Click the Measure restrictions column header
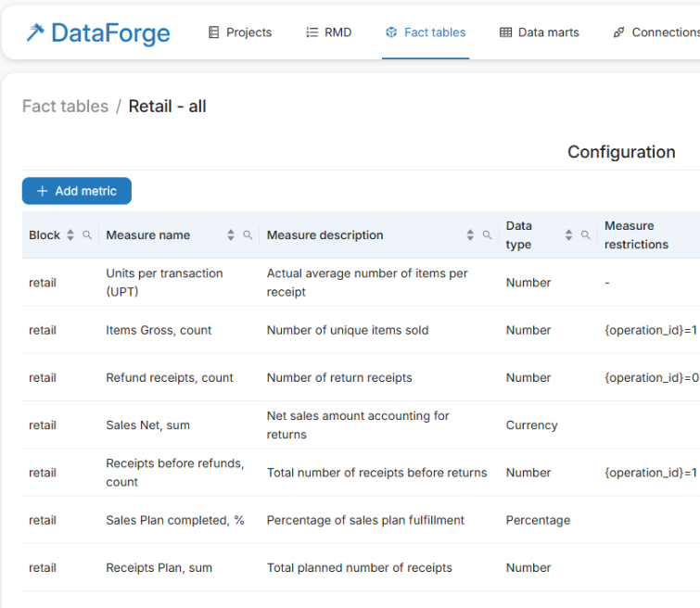The height and width of the screenshot is (608, 700). (x=636, y=235)
